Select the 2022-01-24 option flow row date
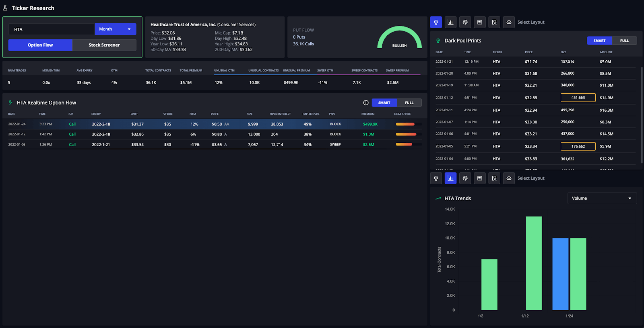This screenshot has height=328, width=644. 17,124
